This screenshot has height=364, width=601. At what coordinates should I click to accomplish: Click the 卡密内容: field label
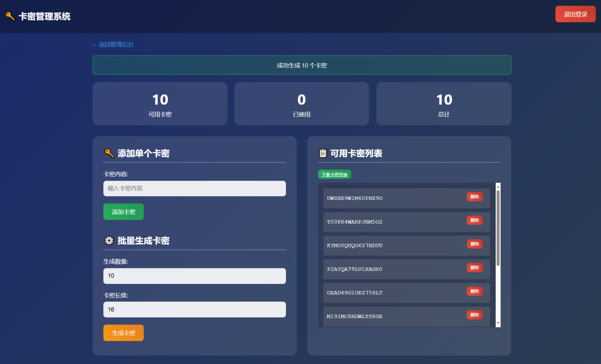click(x=116, y=174)
